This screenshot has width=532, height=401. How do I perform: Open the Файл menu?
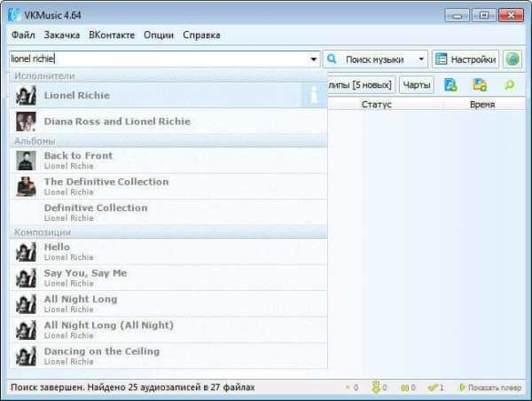click(x=23, y=35)
